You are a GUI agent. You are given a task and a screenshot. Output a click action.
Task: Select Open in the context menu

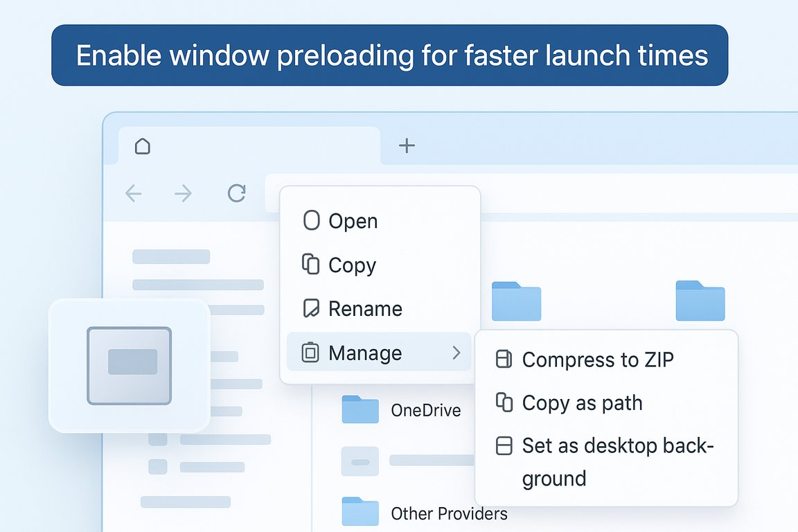380,221
